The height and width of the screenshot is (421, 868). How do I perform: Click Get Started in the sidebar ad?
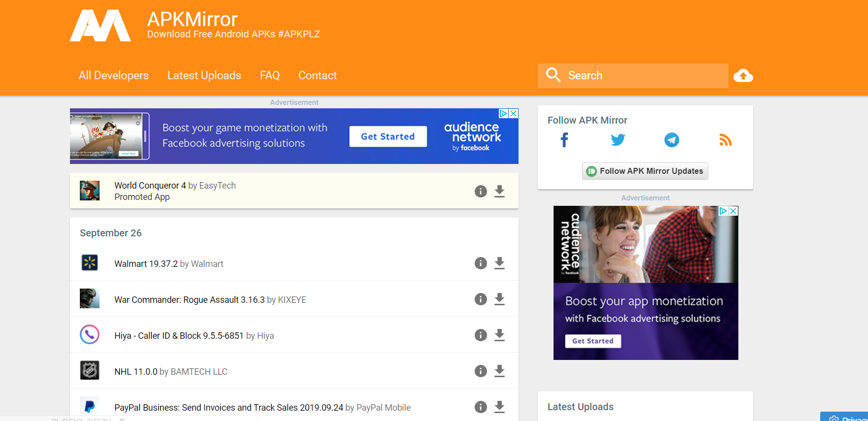(593, 341)
